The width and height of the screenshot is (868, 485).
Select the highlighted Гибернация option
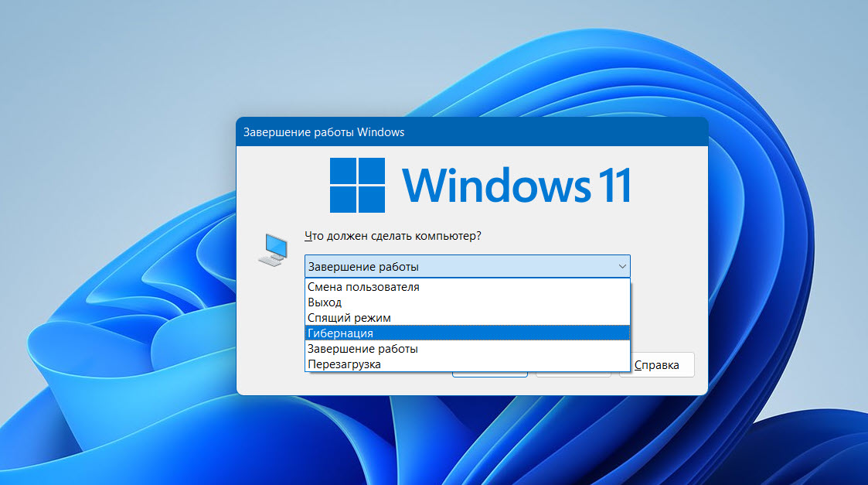pyautogui.click(x=467, y=333)
